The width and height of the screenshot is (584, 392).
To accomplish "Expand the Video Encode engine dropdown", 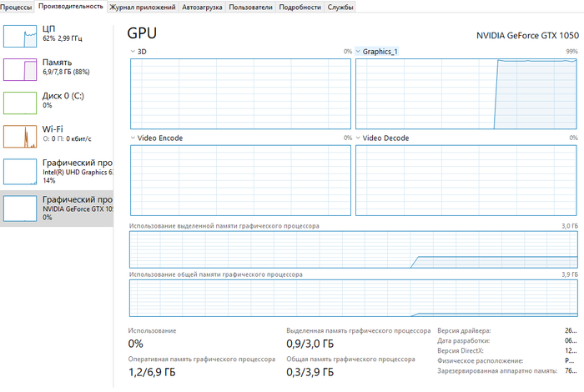I will [x=133, y=138].
